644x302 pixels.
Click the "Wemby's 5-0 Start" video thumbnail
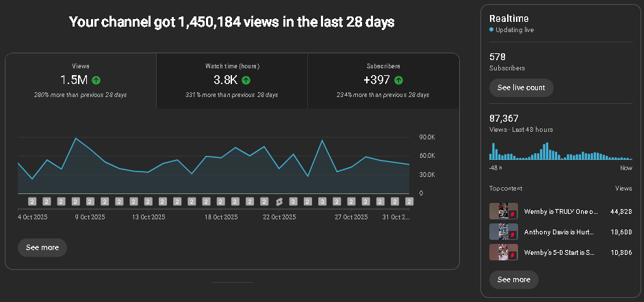click(x=503, y=251)
